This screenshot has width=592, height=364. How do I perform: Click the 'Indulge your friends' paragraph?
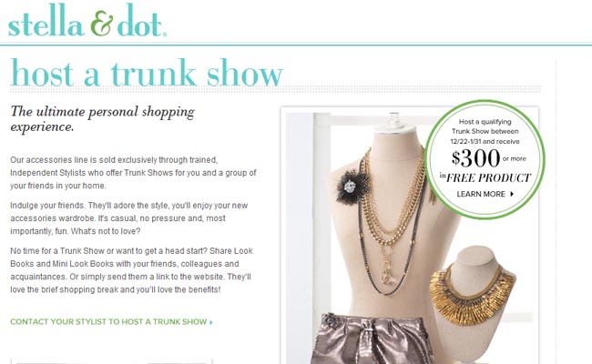point(128,218)
